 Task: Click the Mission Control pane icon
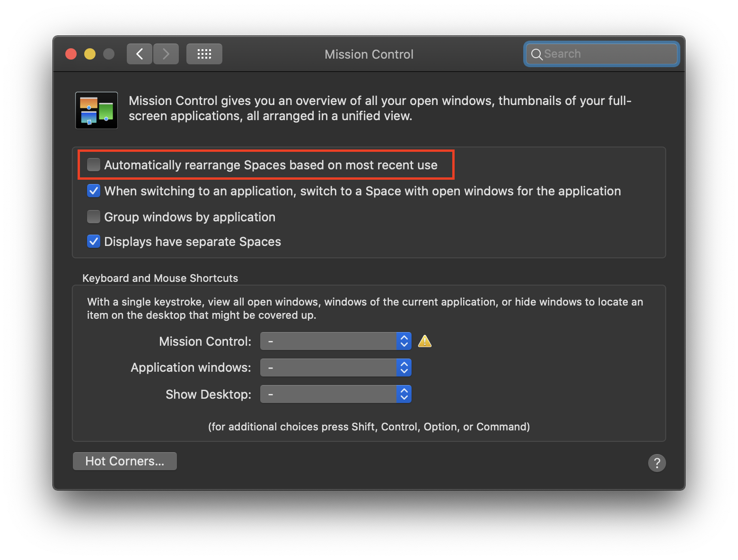(97, 110)
